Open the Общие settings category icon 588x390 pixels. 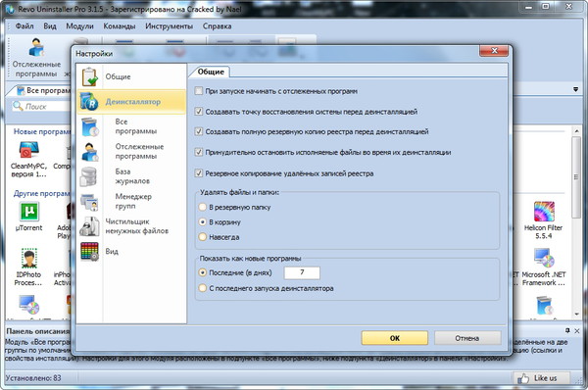pyautogui.click(x=90, y=76)
